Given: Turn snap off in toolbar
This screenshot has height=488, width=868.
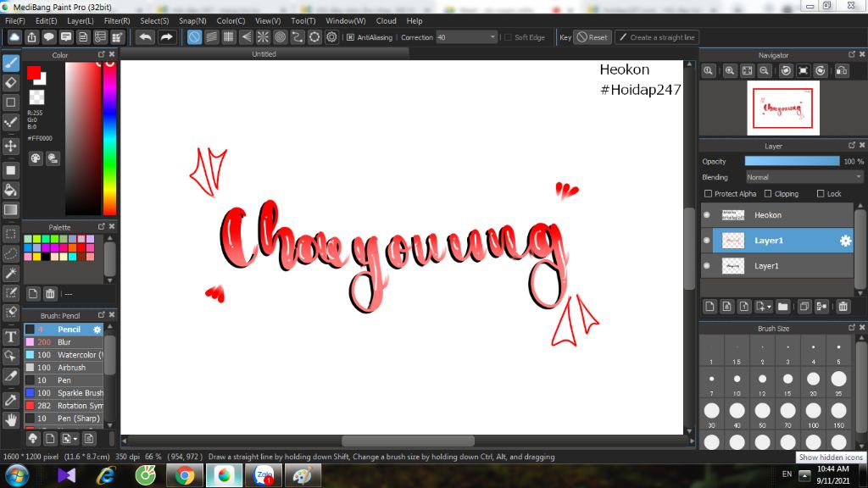Looking at the screenshot, I should click(194, 37).
